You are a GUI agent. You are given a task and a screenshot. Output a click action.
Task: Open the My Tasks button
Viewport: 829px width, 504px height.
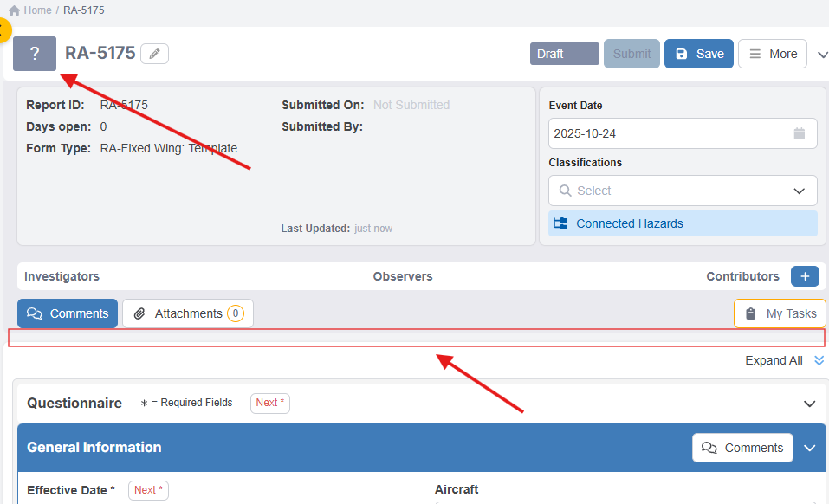(780, 313)
